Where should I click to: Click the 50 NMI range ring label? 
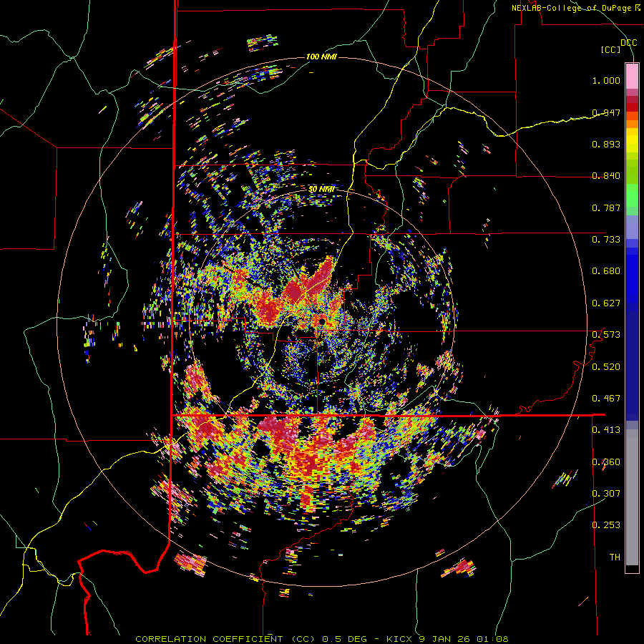click(x=321, y=189)
